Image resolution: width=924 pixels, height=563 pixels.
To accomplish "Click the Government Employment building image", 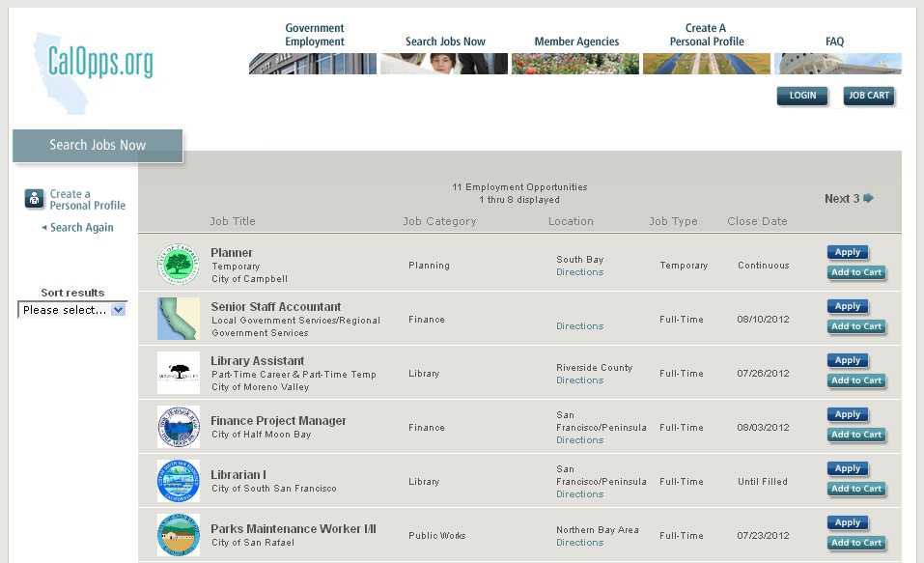I will (312, 64).
